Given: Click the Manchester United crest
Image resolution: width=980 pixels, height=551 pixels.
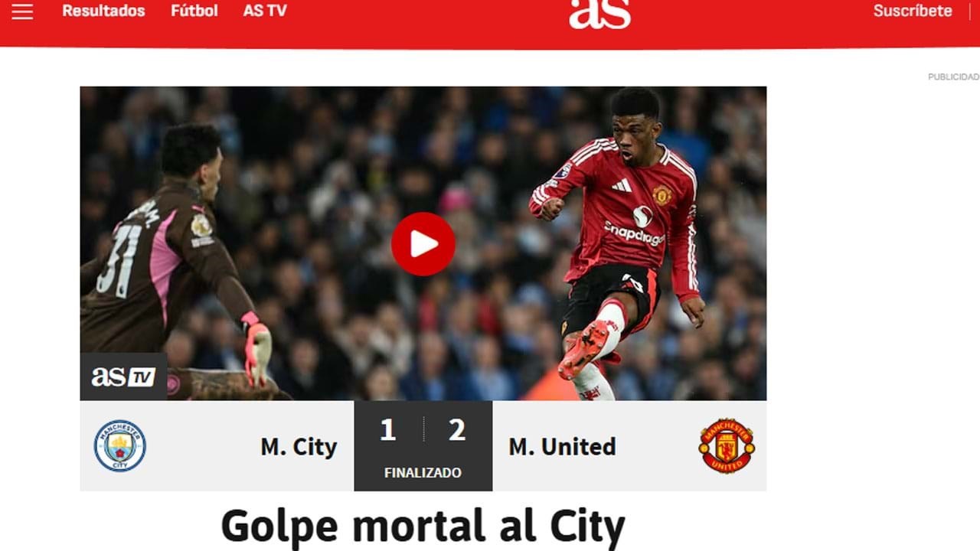Looking at the screenshot, I should [727, 445].
